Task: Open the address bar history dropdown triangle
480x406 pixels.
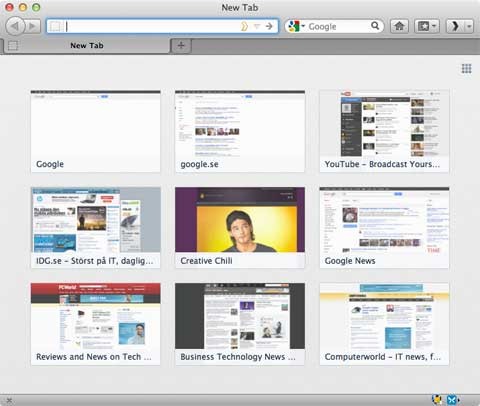Action: click(x=257, y=26)
